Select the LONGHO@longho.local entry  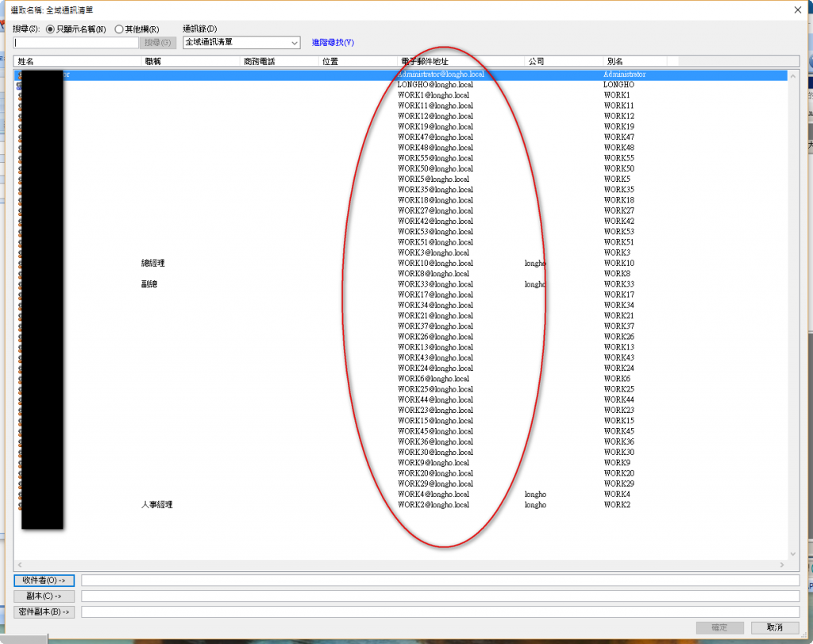tap(436, 84)
